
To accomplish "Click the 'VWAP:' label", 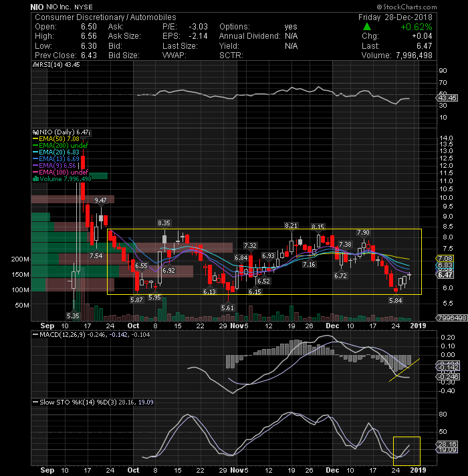I will (174, 55).
